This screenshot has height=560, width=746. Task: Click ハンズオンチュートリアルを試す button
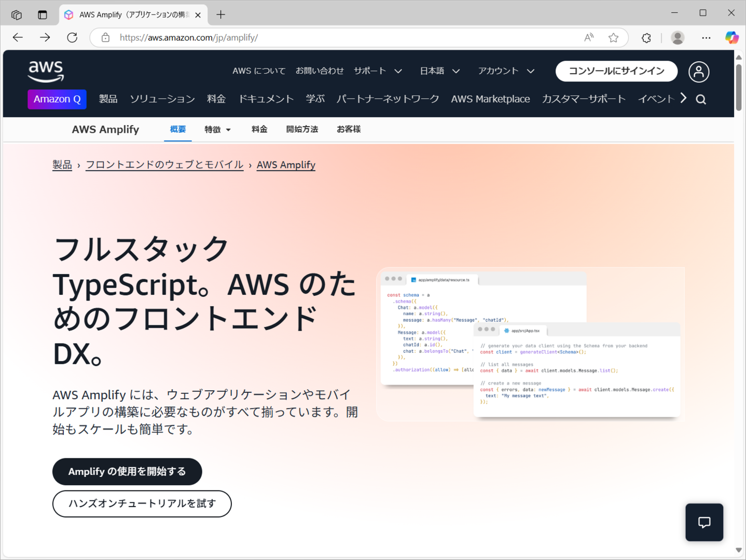click(x=142, y=503)
